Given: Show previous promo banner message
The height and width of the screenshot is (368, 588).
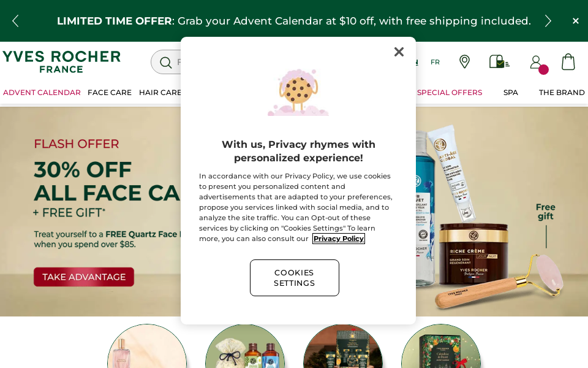Looking at the screenshot, I should coord(15,21).
